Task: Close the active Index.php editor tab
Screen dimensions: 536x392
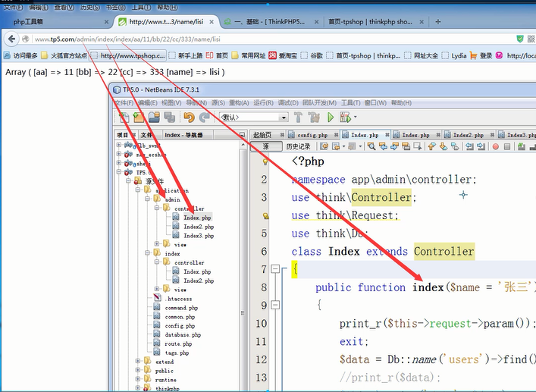Action: coord(387,135)
